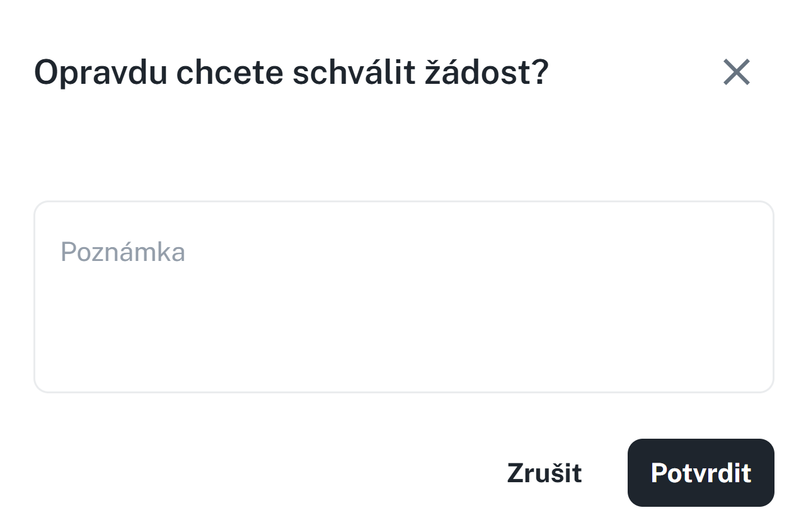Hit the Zrušit text button
Viewport: 806px width, 532px height.
point(544,473)
